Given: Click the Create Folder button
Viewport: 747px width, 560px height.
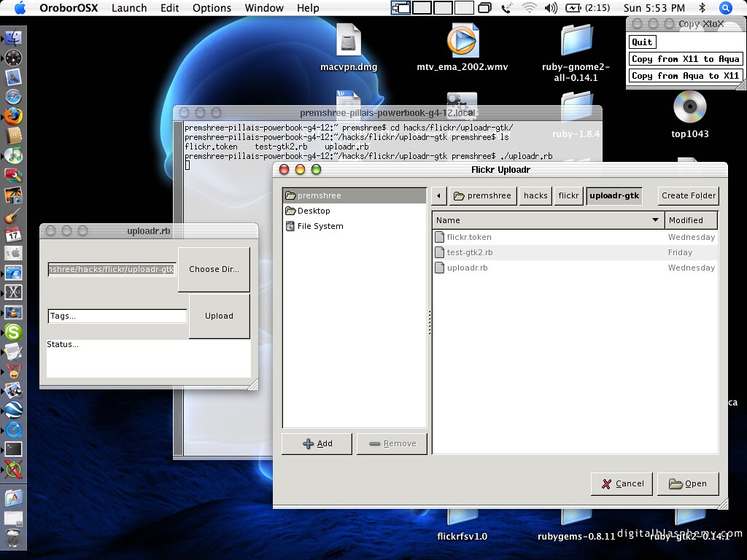Looking at the screenshot, I should (x=688, y=195).
